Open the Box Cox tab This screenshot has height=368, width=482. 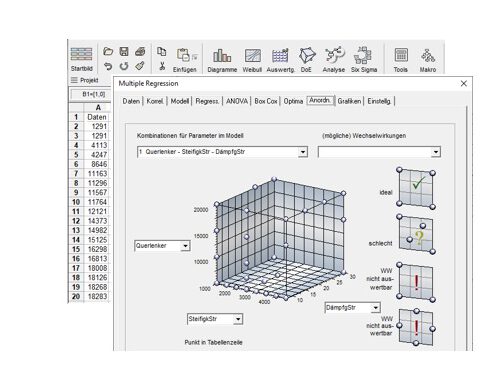pyautogui.click(x=266, y=101)
